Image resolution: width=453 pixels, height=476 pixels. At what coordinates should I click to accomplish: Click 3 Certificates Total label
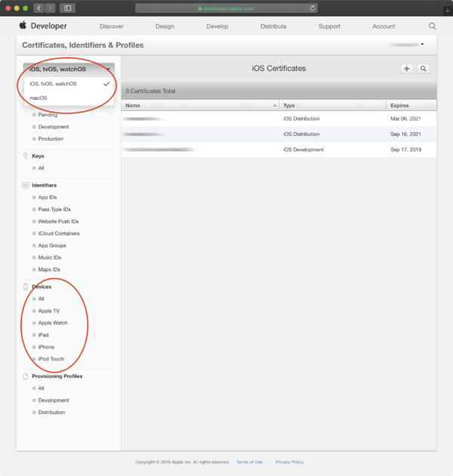tap(150, 91)
